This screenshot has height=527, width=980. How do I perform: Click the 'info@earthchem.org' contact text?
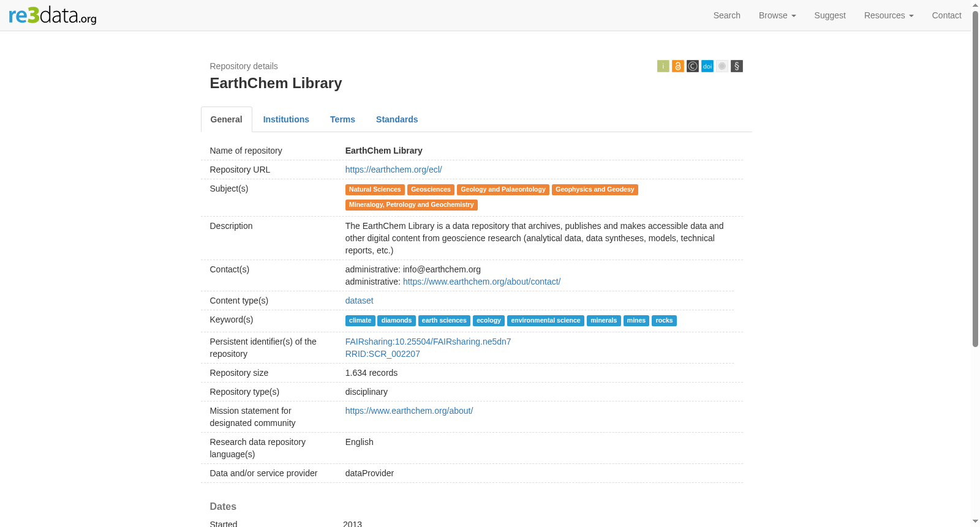tap(442, 269)
